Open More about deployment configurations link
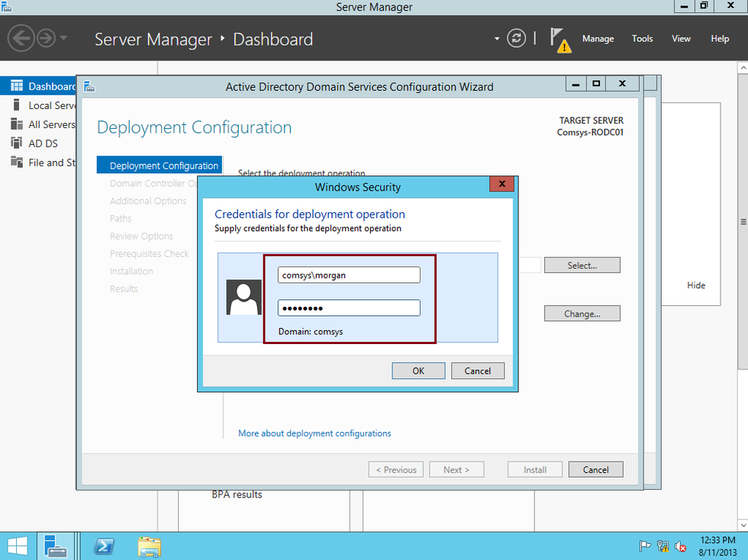The height and width of the screenshot is (560, 748). pos(314,433)
